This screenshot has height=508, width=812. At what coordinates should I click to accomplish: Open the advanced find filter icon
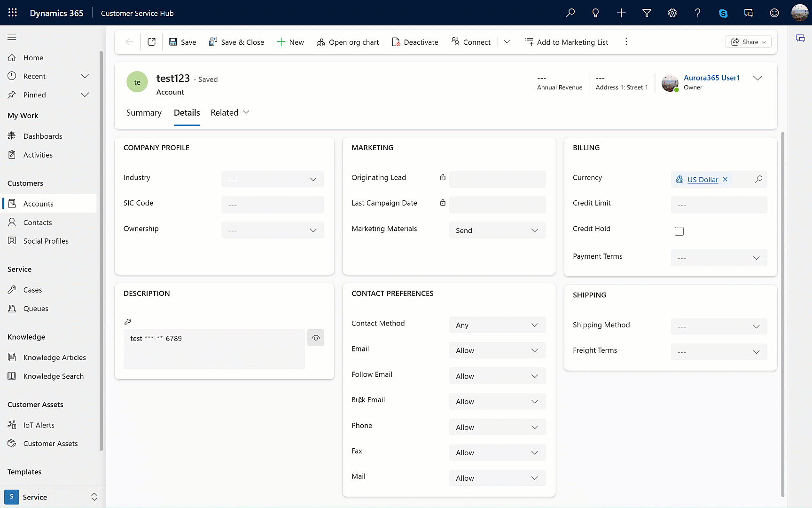[647, 13]
